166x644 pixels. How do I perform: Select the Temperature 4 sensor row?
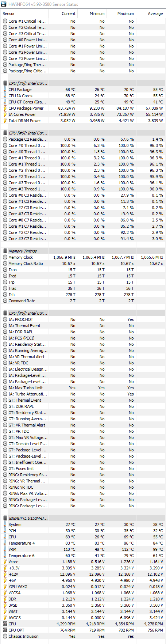83,543
